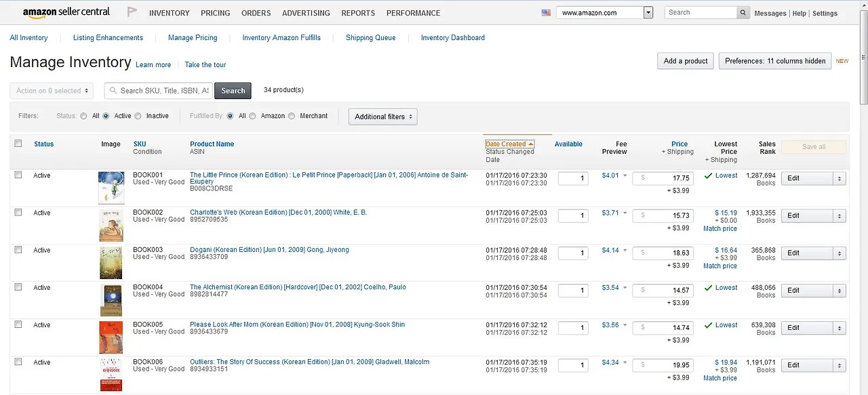Click Match price link for Charlotte's Web
The image size is (868, 395).
pos(720,228)
